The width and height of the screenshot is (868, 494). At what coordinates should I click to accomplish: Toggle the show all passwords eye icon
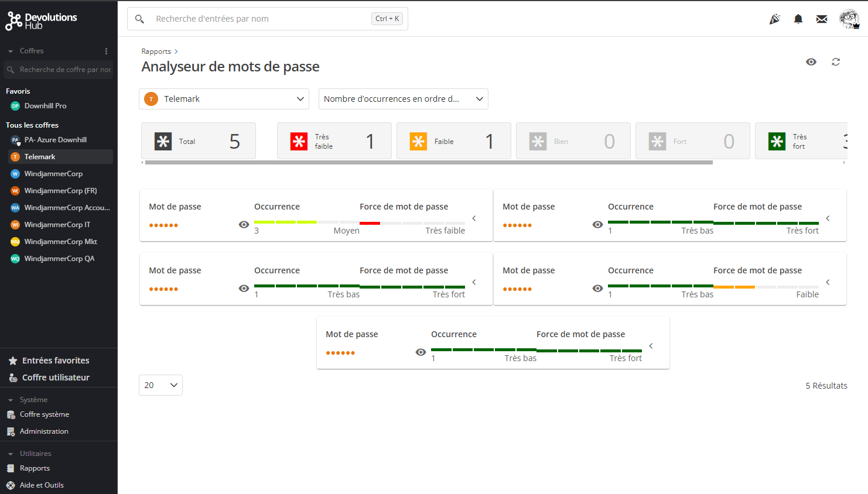811,61
